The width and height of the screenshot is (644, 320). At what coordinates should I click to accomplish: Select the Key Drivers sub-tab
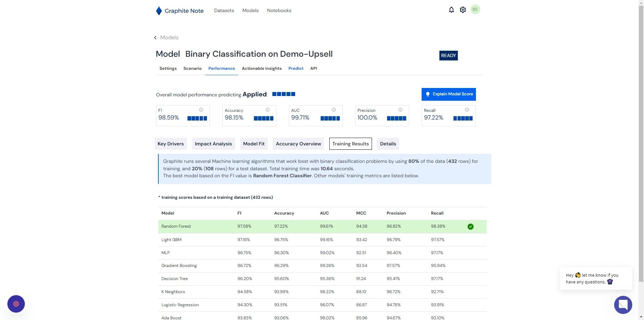pos(171,144)
